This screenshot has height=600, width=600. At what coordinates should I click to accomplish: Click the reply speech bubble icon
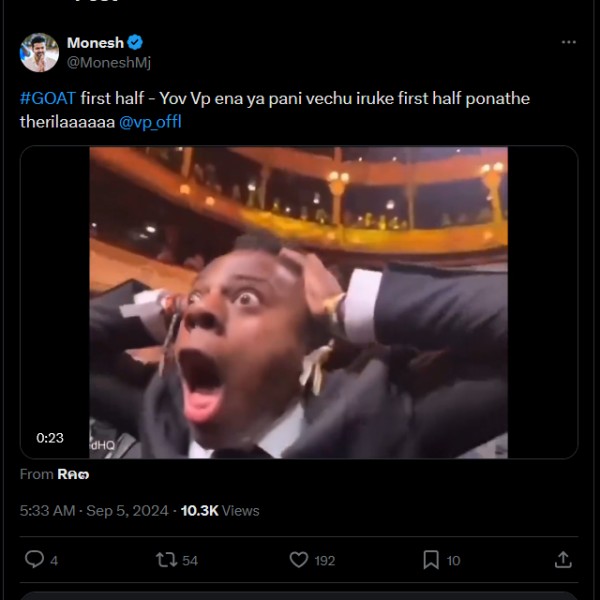[x=34, y=560]
